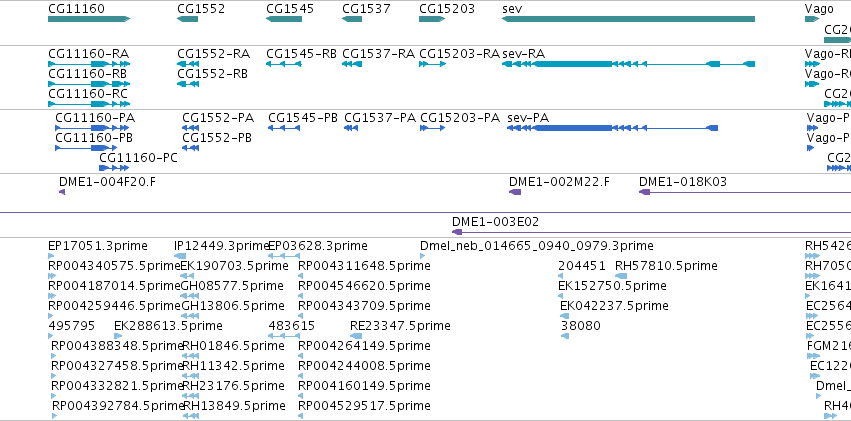This screenshot has height=421, width=851.
Task: Select the RP004244008.5prime EST
Action: (x=301, y=377)
